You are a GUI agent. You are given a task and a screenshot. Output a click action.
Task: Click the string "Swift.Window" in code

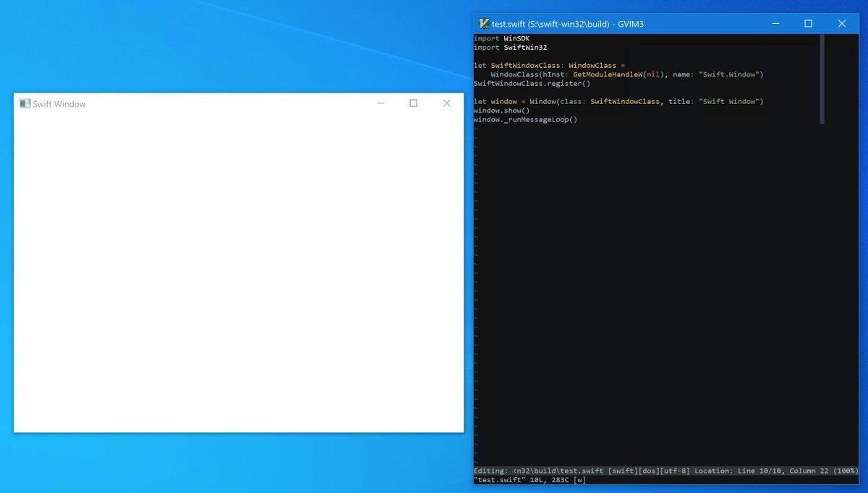pos(729,74)
